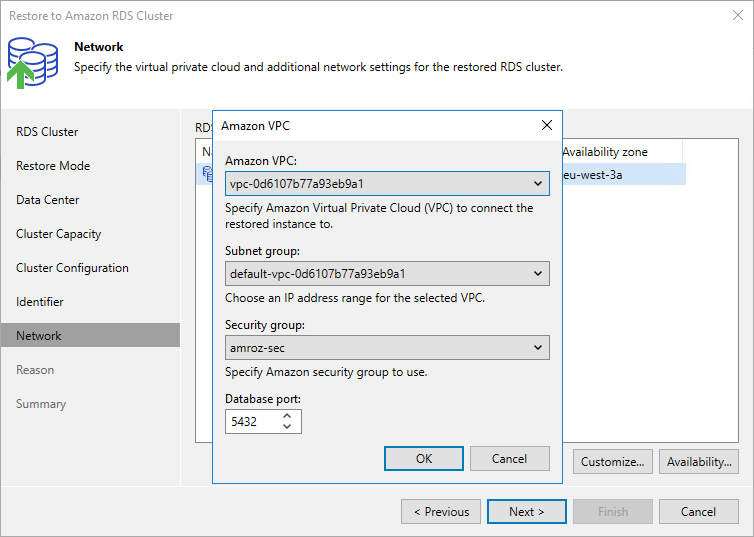Image resolution: width=754 pixels, height=537 pixels.
Task: Select the Identifier step in the sidebar
Action: tap(40, 302)
